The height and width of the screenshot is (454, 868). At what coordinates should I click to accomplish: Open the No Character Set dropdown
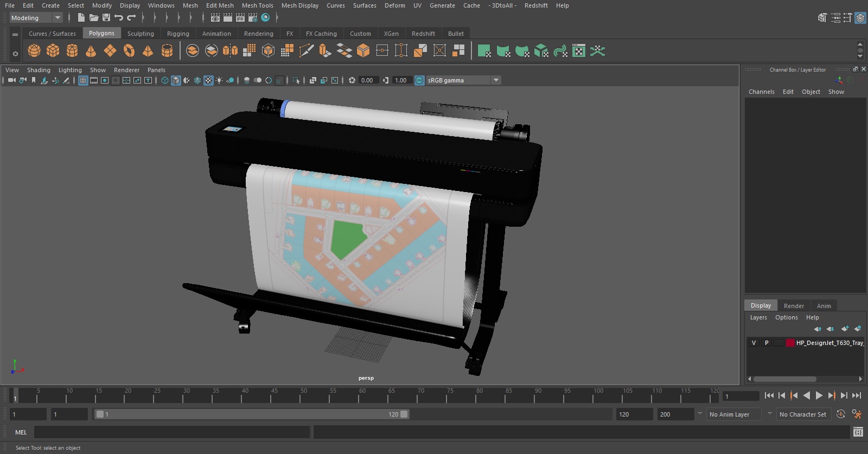[x=803, y=414]
